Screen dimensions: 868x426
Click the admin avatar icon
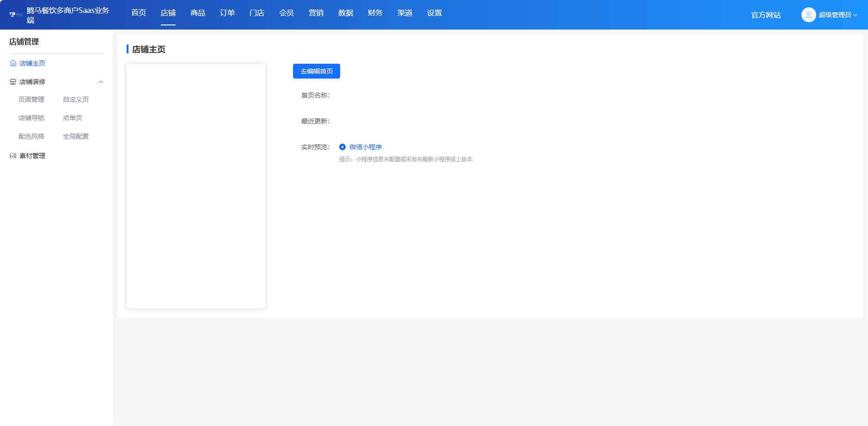[x=808, y=14]
